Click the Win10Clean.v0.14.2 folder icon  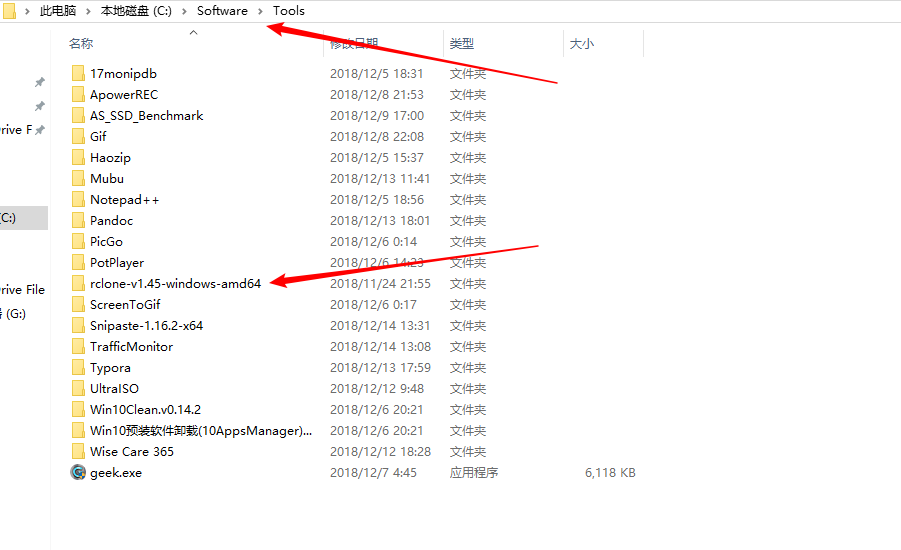click(x=78, y=410)
